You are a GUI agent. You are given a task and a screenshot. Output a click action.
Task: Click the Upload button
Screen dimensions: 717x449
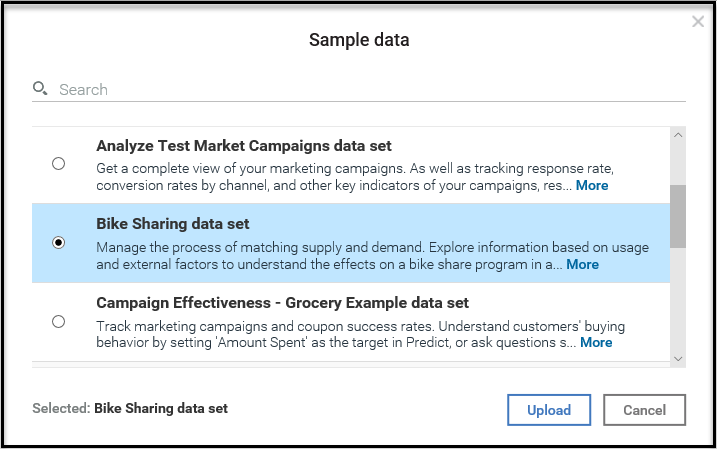[x=548, y=410]
